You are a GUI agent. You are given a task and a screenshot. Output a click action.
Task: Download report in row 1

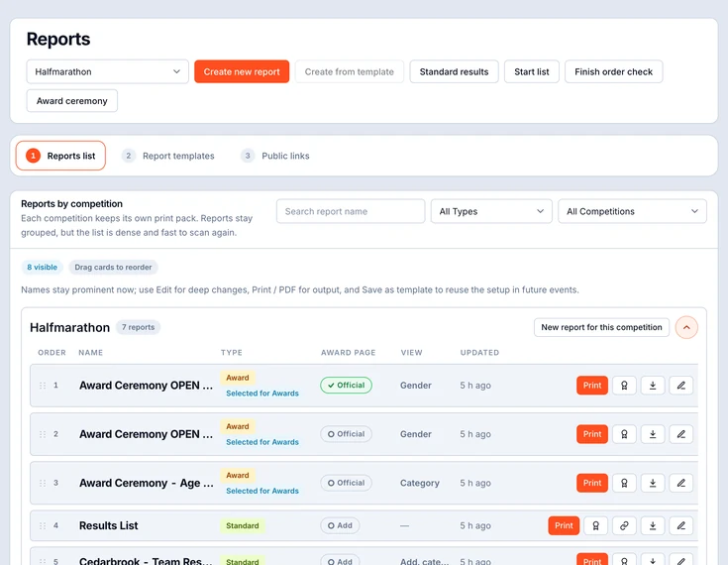tap(653, 386)
